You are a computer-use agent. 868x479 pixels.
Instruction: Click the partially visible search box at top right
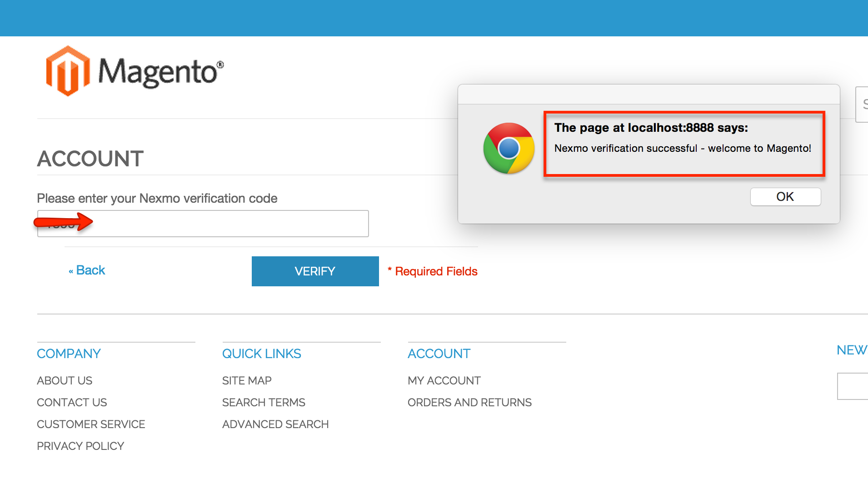click(x=862, y=104)
